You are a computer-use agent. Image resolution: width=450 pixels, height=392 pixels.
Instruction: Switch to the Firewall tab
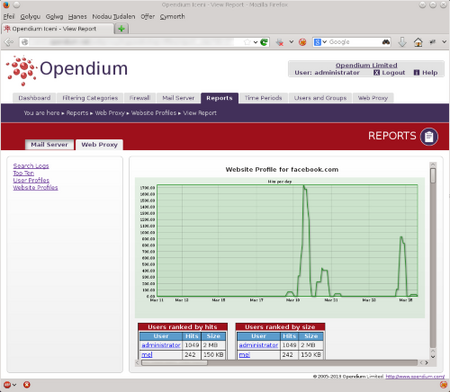140,98
